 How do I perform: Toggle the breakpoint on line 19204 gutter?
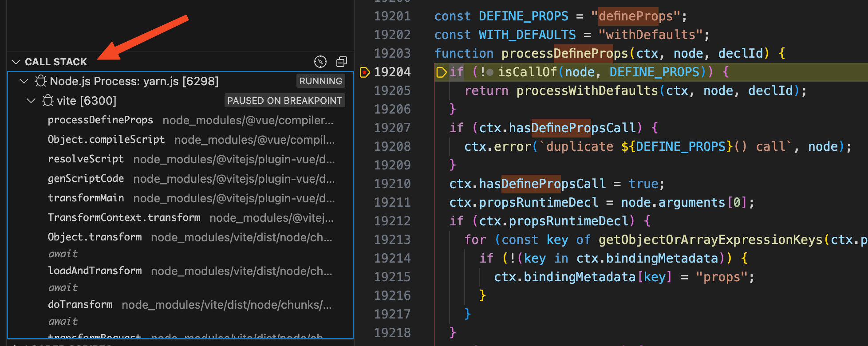click(x=364, y=72)
